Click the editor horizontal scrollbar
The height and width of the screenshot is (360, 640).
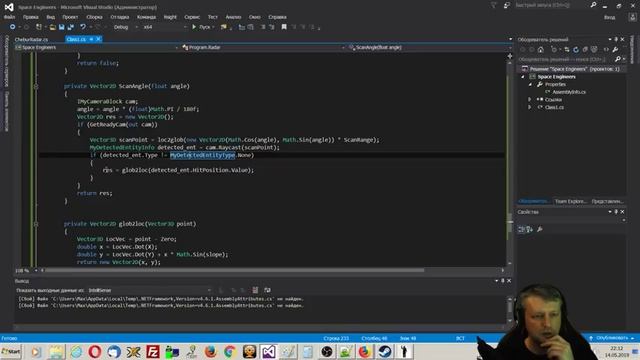235,270
